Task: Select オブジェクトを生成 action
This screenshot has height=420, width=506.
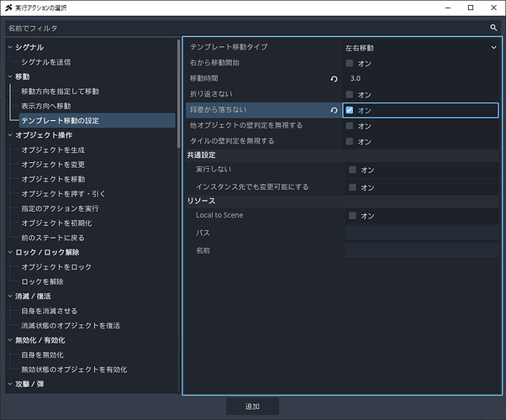Action: point(53,150)
